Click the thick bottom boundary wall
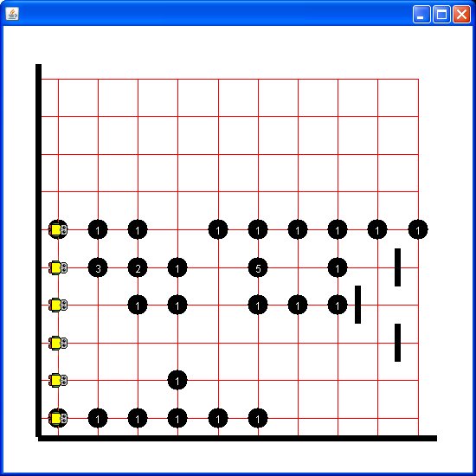Image resolution: width=476 pixels, height=476 pixels. pyautogui.click(x=237, y=439)
